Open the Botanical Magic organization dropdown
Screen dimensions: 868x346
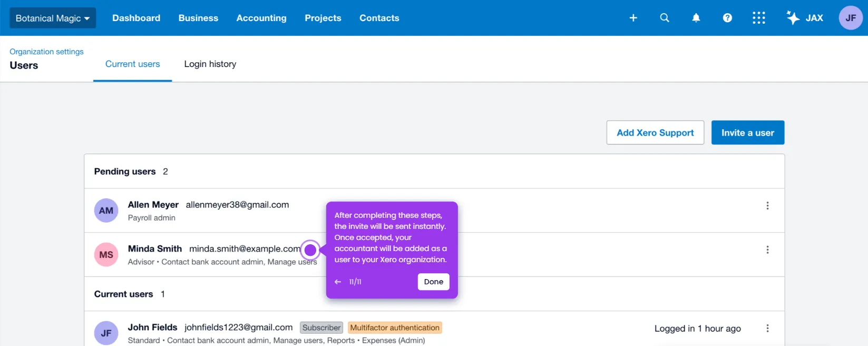pyautogui.click(x=53, y=18)
